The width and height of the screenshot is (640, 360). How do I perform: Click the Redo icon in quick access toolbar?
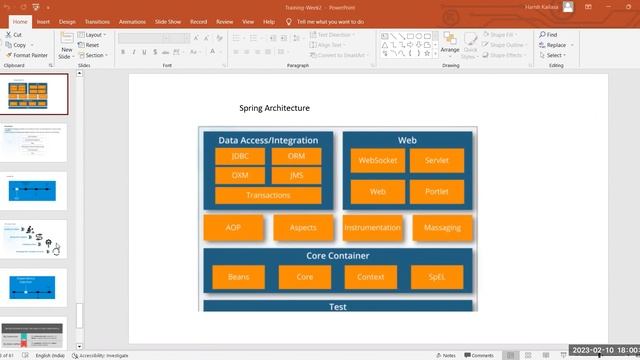[x=23, y=7]
